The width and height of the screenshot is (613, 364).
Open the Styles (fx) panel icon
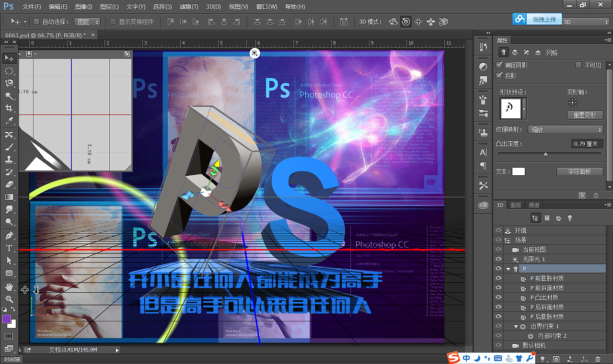(x=483, y=81)
